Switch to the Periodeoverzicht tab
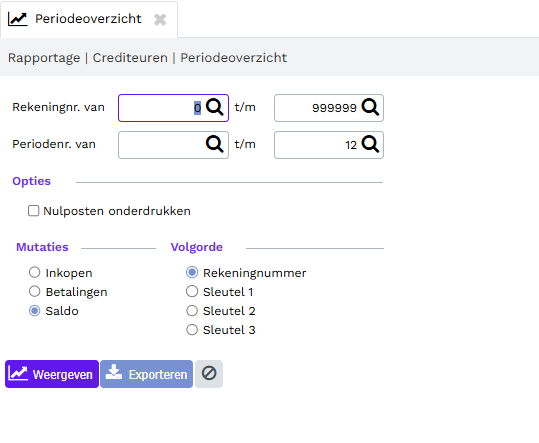The image size is (539, 443). (x=89, y=19)
